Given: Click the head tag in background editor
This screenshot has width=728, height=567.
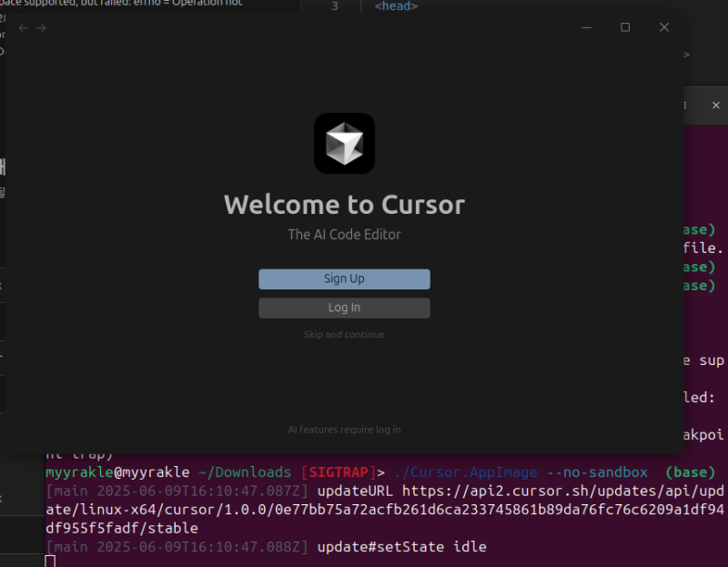Looking at the screenshot, I should coord(396,6).
